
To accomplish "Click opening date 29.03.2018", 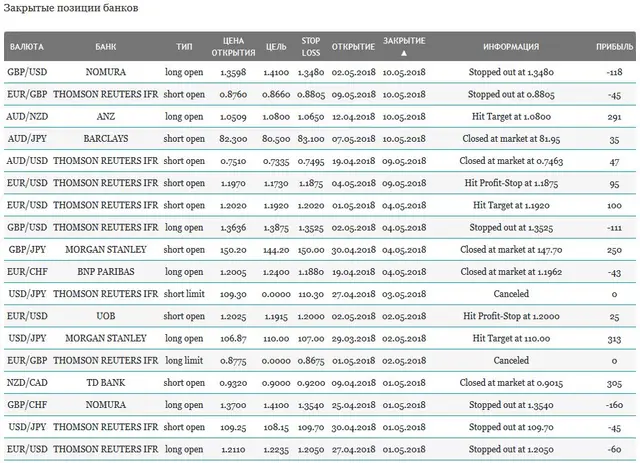I will pyautogui.click(x=353, y=338).
